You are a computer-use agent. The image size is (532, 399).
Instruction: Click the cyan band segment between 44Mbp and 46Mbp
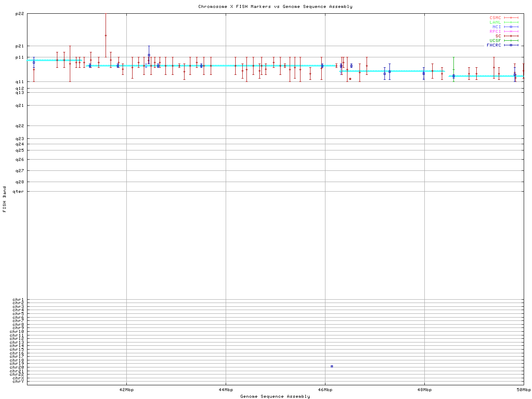[x=274, y=65]
